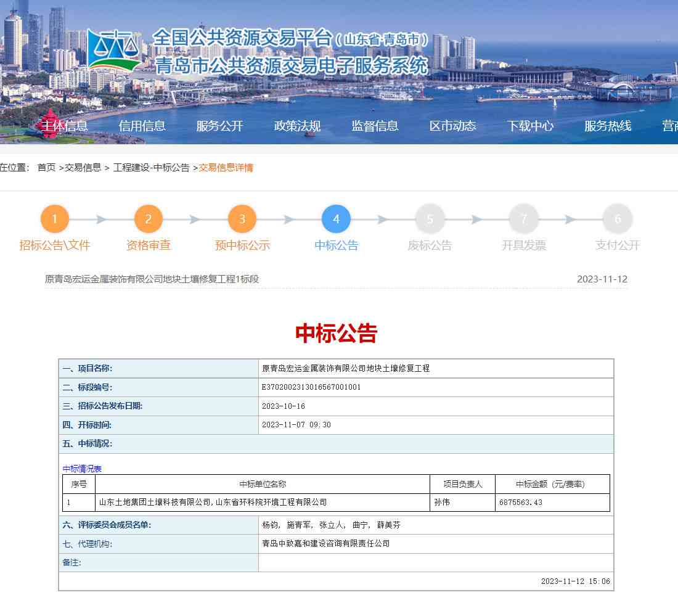Open 工程建设-中标公告 breadcrumb link
The width and height of the screenshot is (678, 616).
pos(150,167)
